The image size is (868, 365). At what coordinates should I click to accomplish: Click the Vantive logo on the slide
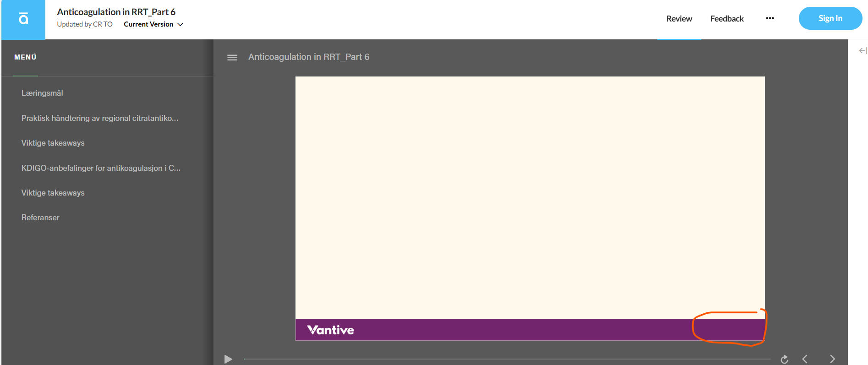(330, 330)
